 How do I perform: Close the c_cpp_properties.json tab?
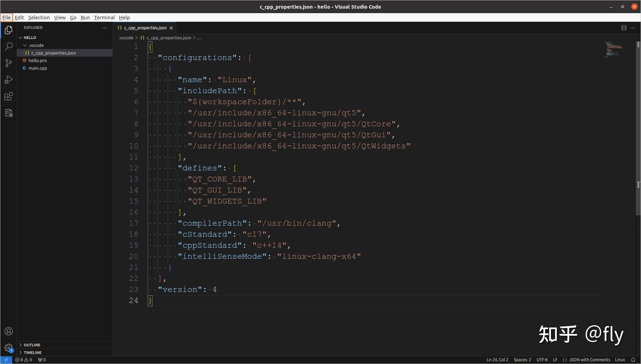171,28
